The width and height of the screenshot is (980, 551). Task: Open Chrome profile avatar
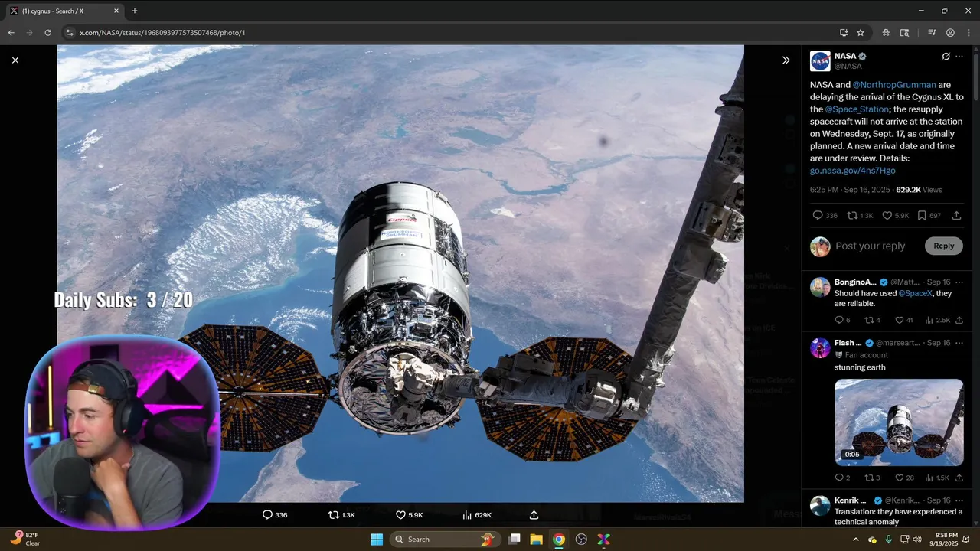(950, 32)
